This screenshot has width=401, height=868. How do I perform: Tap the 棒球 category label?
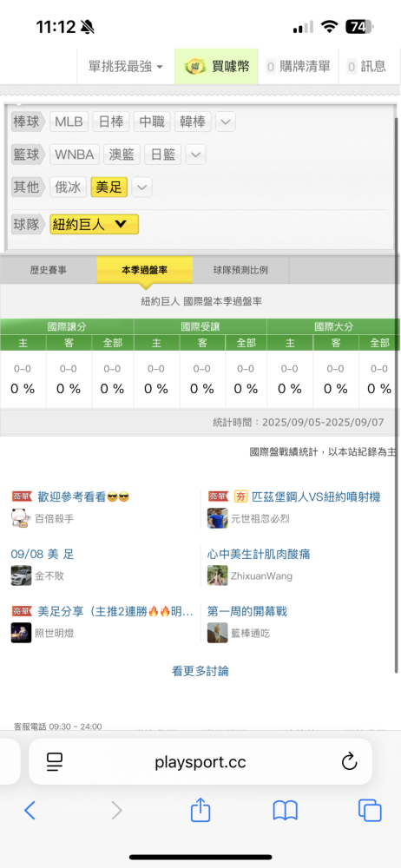pos(29,122)
